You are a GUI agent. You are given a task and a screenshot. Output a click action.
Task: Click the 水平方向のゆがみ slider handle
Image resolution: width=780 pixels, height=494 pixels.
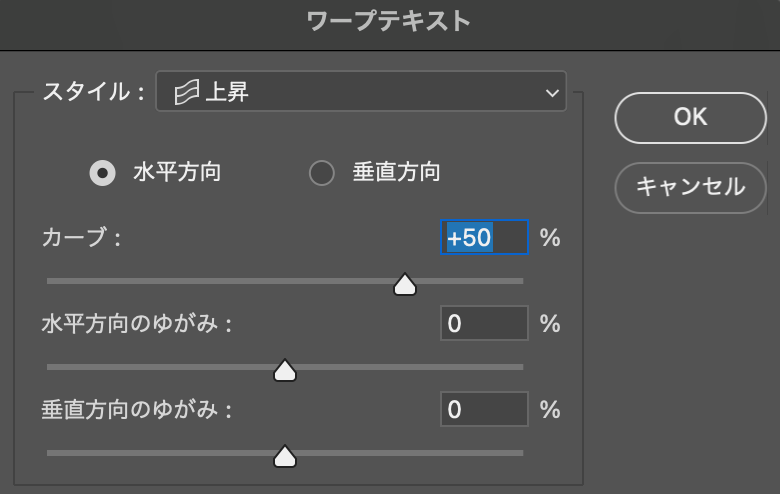point(285,371)
